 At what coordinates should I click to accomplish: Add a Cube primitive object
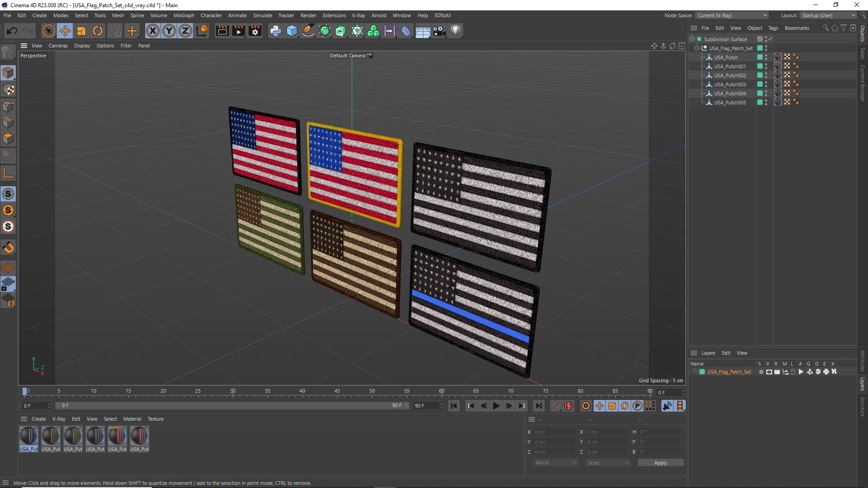292,31
